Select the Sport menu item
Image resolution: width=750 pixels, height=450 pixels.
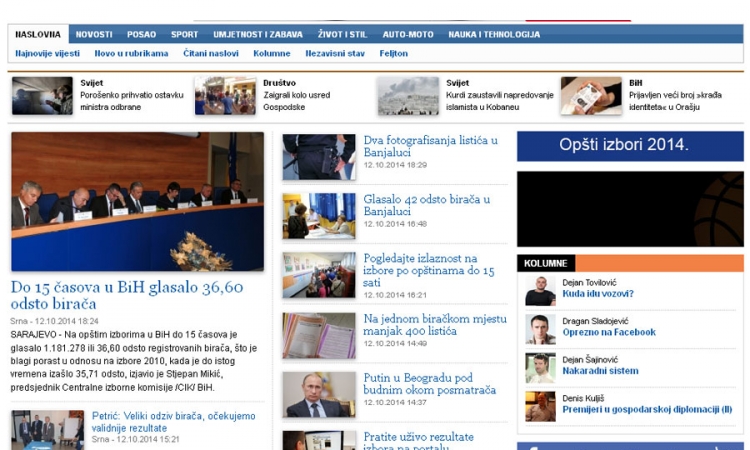click(x=184, y=34)
